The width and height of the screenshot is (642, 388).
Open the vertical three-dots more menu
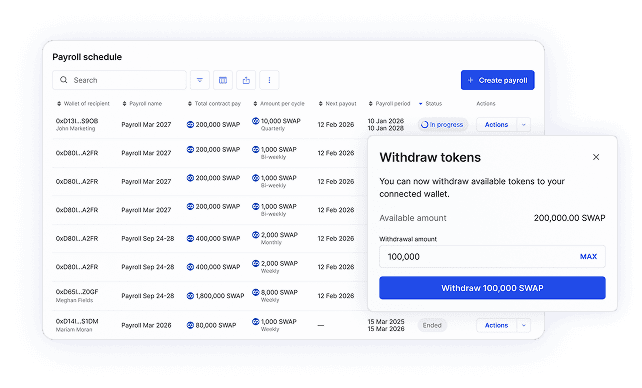pyautogui.click(x=269, y=80)
